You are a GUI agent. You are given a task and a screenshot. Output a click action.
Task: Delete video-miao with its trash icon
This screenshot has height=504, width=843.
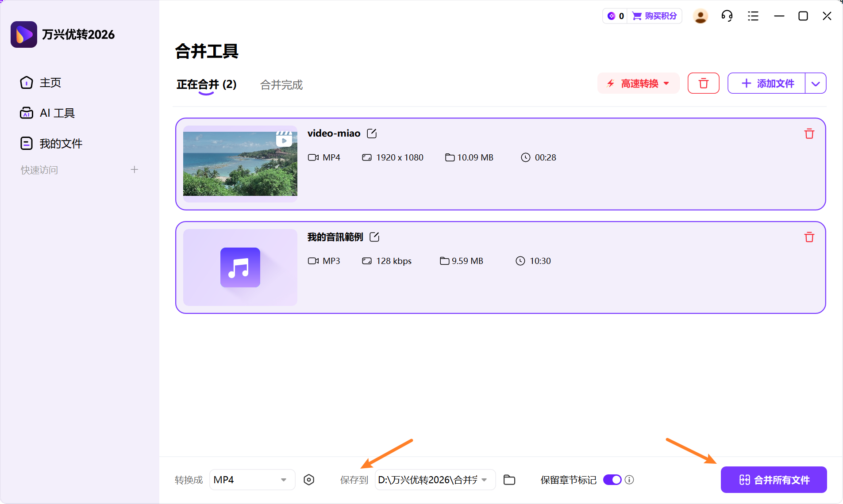click(809, 134)
